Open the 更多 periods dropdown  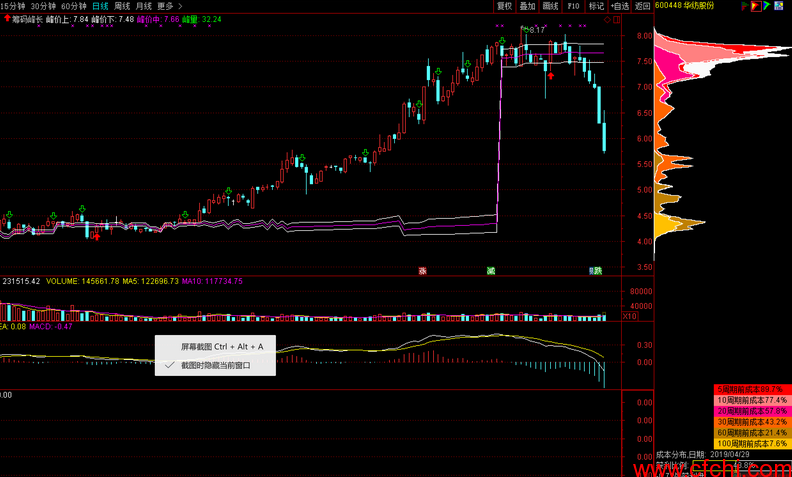point(165,6)
